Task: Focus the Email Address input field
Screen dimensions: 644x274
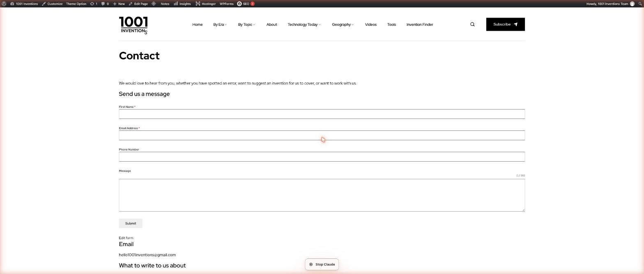Action: pyautogui.click(x=322, y=135)
